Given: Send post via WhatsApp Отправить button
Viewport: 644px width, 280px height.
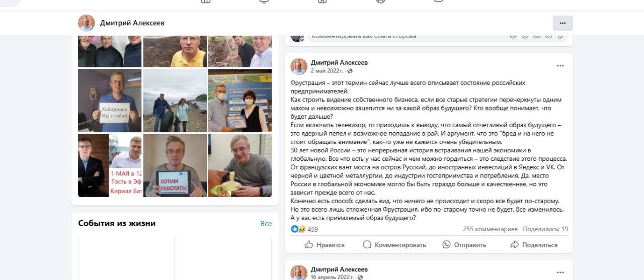Looking at the screenshot, I should click(464, 245).
